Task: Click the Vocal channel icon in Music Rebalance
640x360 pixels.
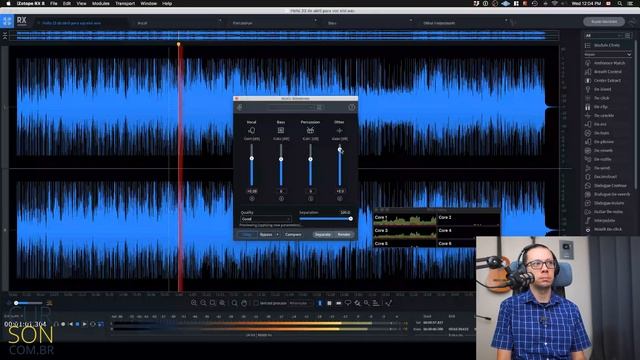Action: 251,131
